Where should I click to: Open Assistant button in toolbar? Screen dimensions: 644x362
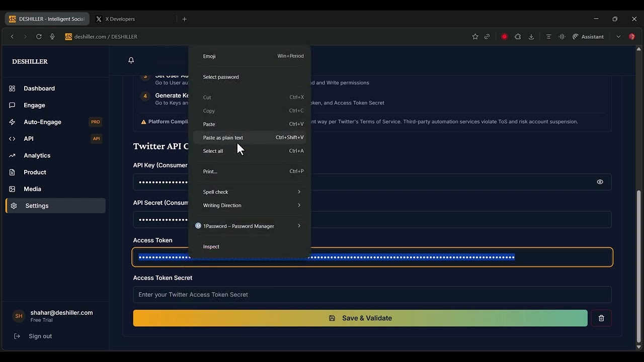(x=588, y=37)
